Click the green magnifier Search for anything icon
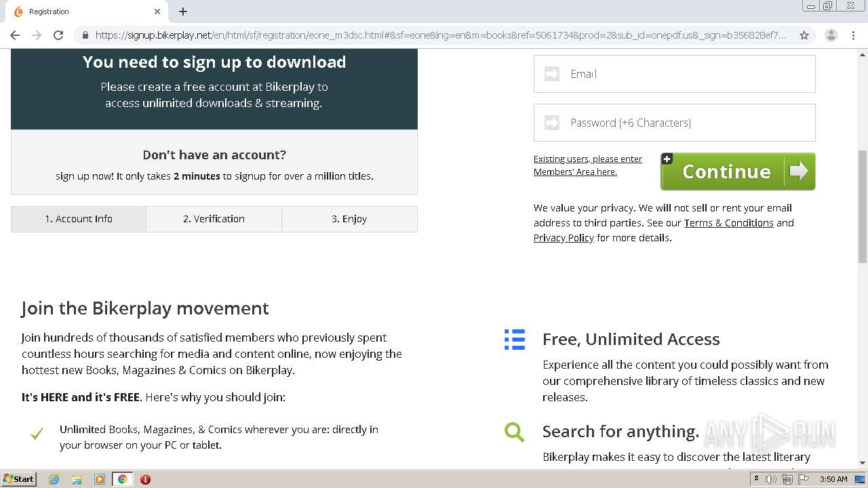Screen dimensions: 868x488 coord(515,432)
